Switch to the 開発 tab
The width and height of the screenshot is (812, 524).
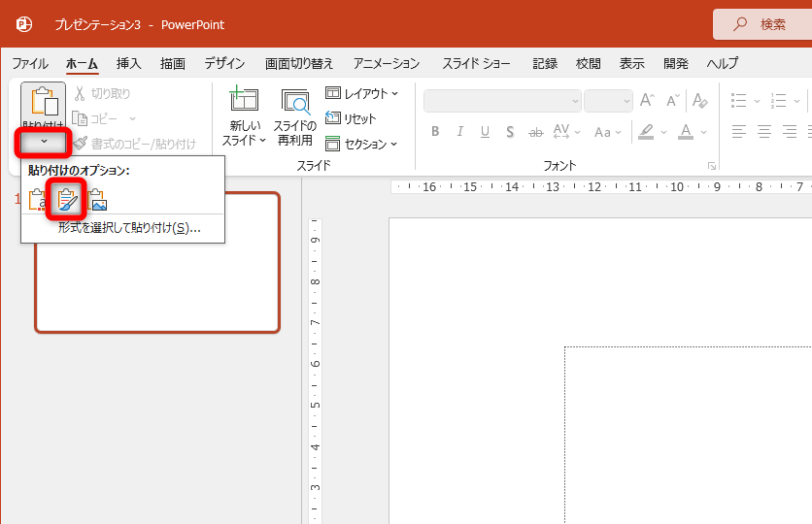[x=676, y=64]
